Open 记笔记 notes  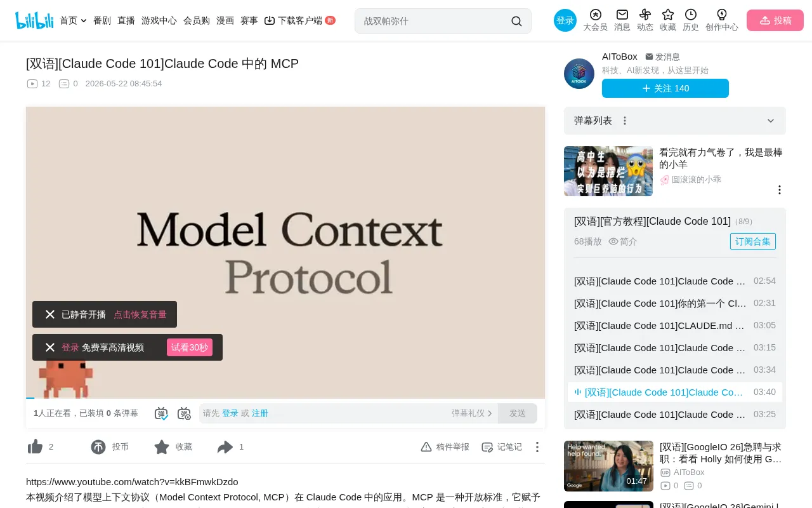coord(502,447)
